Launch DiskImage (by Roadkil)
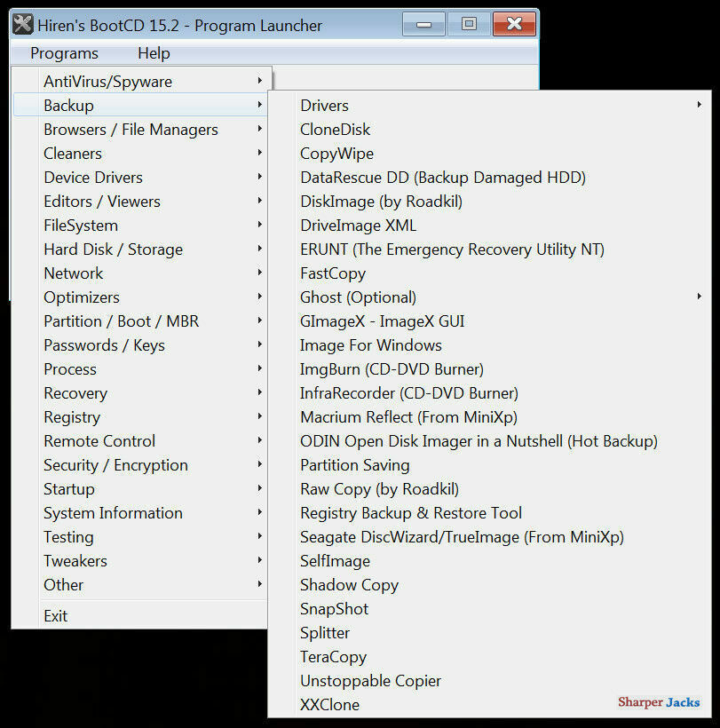The width and height of the screenshot is (720, 728). tap(490, 202)
